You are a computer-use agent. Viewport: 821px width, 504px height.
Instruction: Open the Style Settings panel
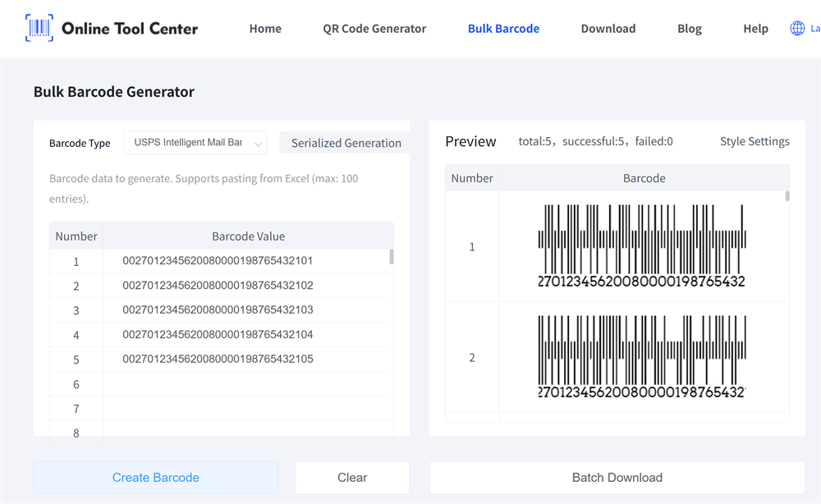(x=754, y=141)
